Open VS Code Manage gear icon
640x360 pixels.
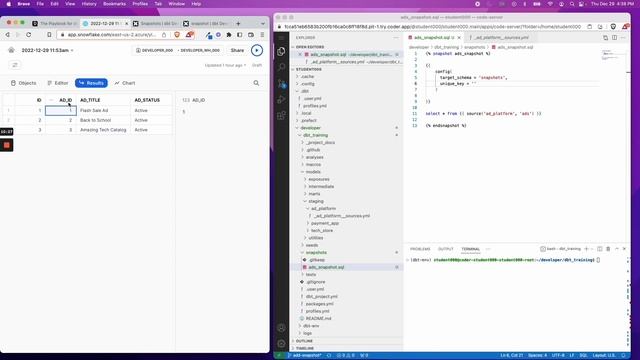281,344
